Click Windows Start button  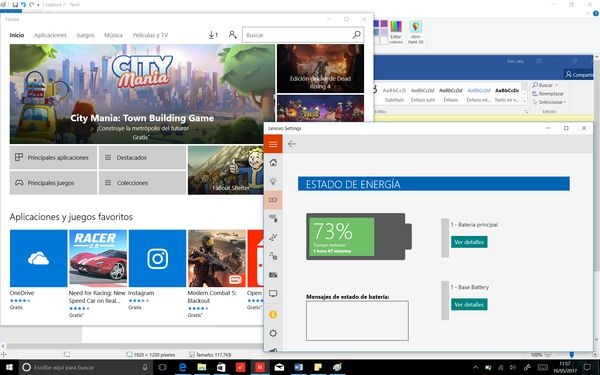(9, 367)
